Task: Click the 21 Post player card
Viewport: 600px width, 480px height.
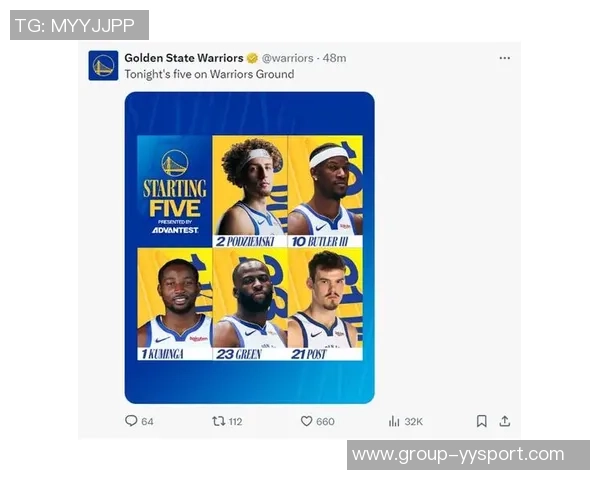Action: click(x=325, y=304)
